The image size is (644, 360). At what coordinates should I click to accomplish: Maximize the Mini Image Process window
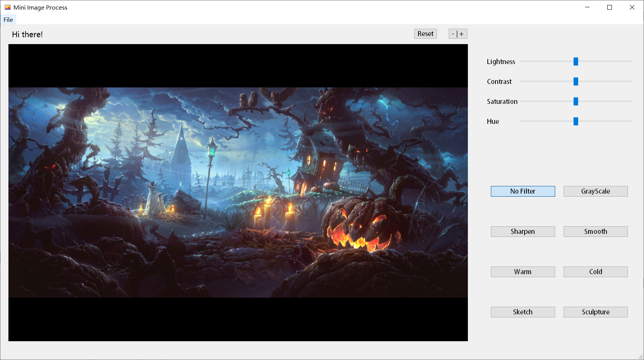coord(610,7)
